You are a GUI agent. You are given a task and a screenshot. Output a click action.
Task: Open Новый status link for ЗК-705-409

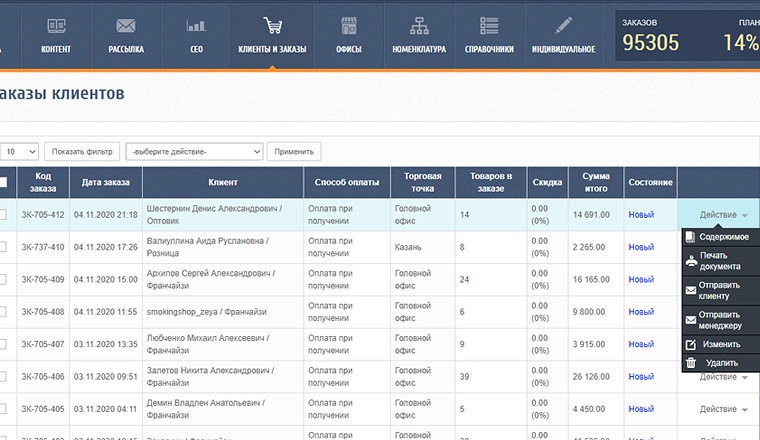[x=641, y=280]
